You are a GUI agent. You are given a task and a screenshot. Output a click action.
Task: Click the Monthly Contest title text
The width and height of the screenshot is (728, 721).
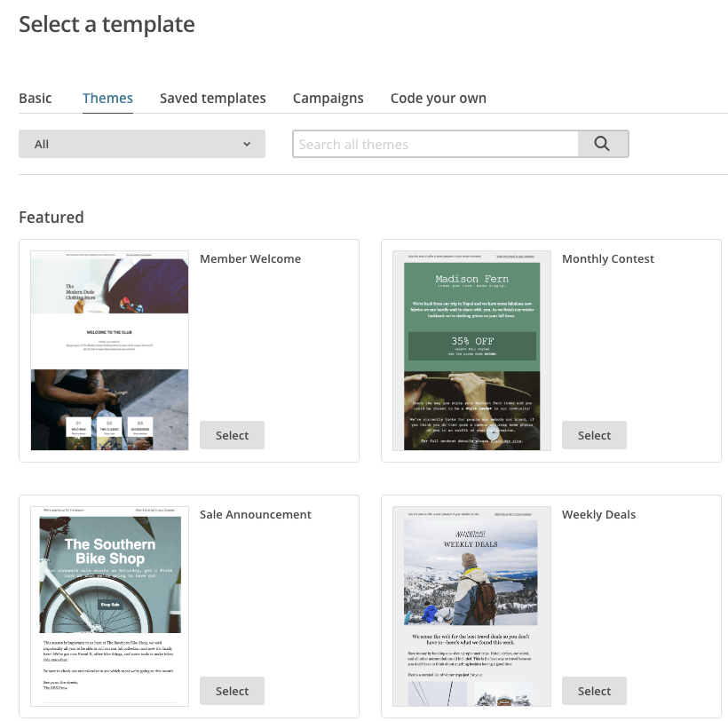608,258
